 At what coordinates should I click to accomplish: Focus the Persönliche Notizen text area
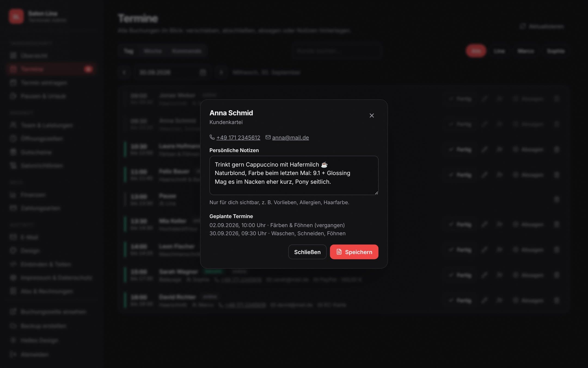point(294,175)
